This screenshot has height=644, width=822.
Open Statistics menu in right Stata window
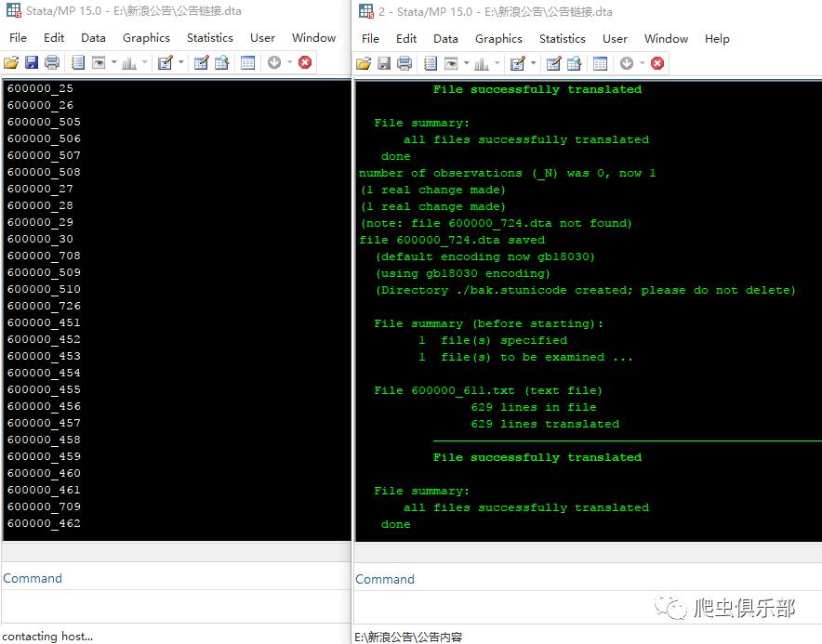tap(562, 39)
